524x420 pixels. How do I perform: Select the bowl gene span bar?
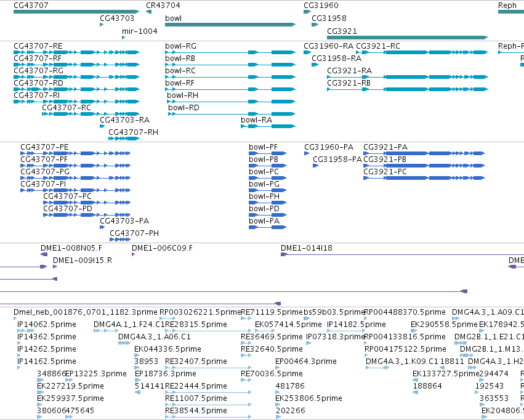pos(230,25)
